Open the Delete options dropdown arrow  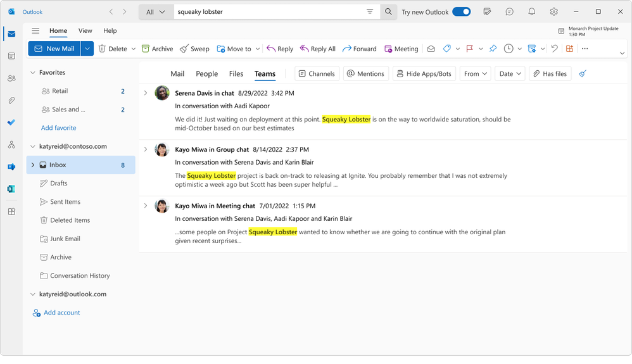point(134,49)
